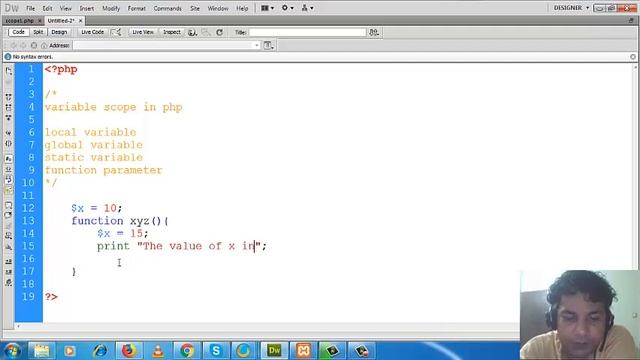This screenshot has height=360, width=640.
Task: Open the Layout dropdown in menu bar
Action: [x=267, y=8]
